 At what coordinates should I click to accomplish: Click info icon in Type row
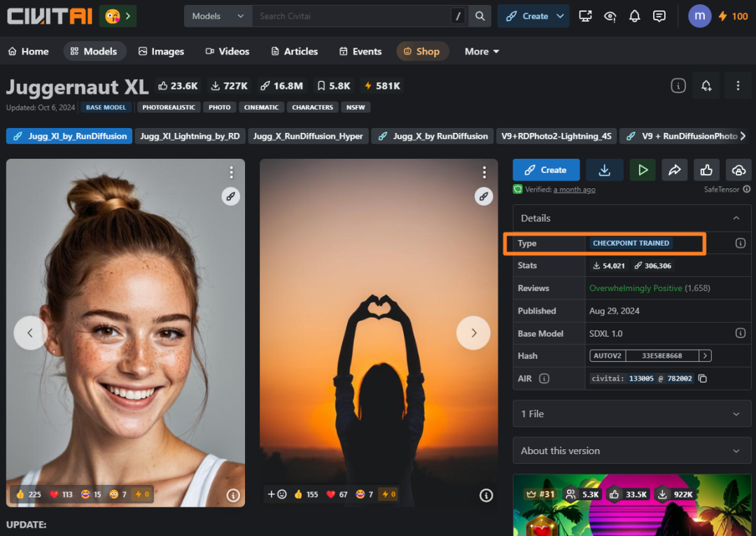pos(740,243)
